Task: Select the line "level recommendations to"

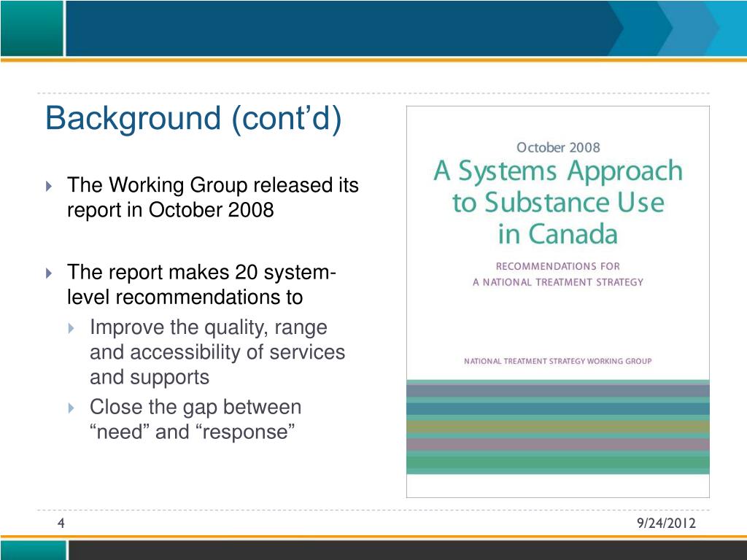Action: click(185, 297)
